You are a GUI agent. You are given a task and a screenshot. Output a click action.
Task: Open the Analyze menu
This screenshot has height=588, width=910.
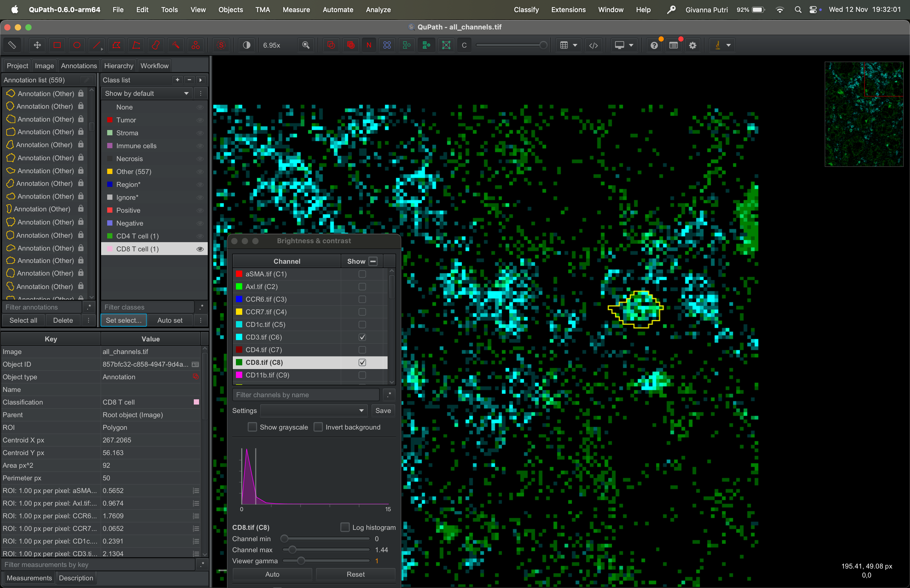(x=378, y=9)
